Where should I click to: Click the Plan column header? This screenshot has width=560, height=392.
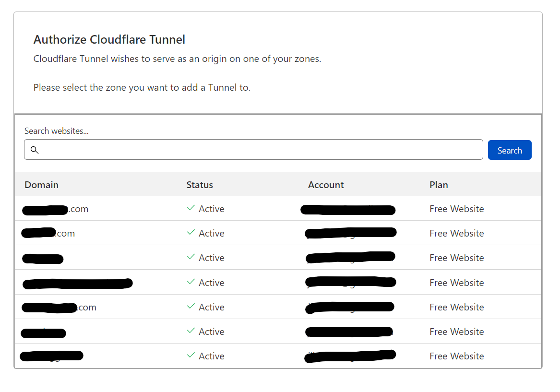coord(439,185)
